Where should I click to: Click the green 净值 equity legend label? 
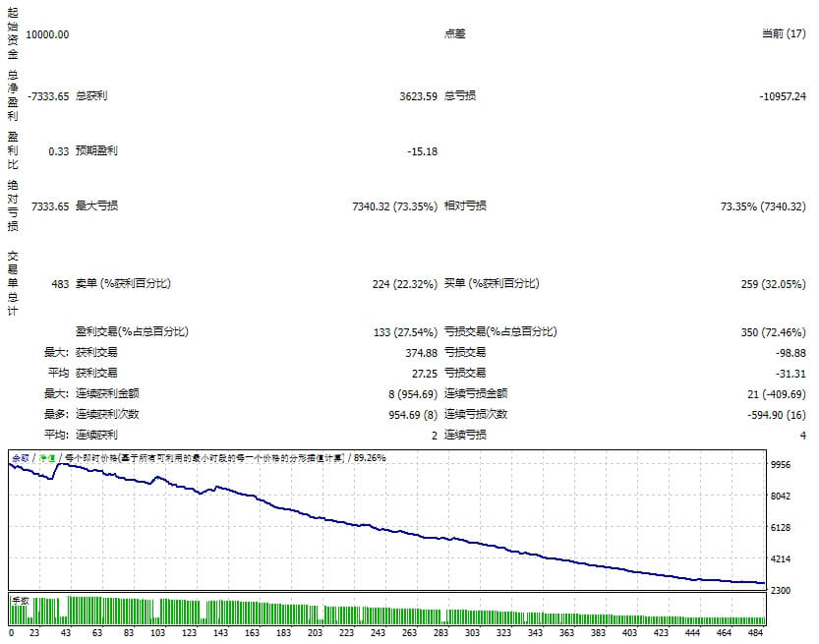(x=45, y=457)
